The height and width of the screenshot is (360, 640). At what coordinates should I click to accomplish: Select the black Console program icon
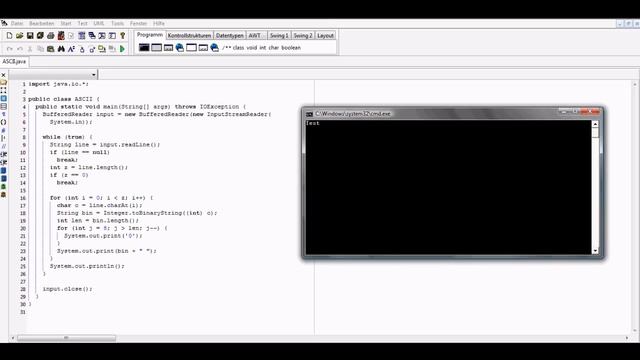point(144,48)
